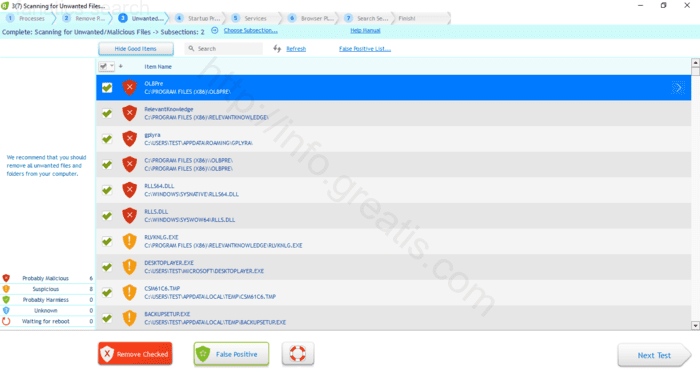Click the application logo in the title bar

(5, 6)
